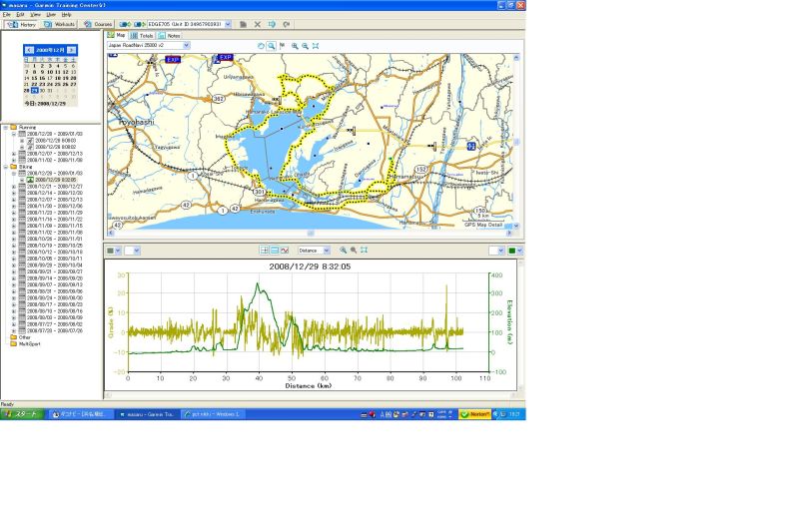Open the Workouts tab

coord(59,24)
